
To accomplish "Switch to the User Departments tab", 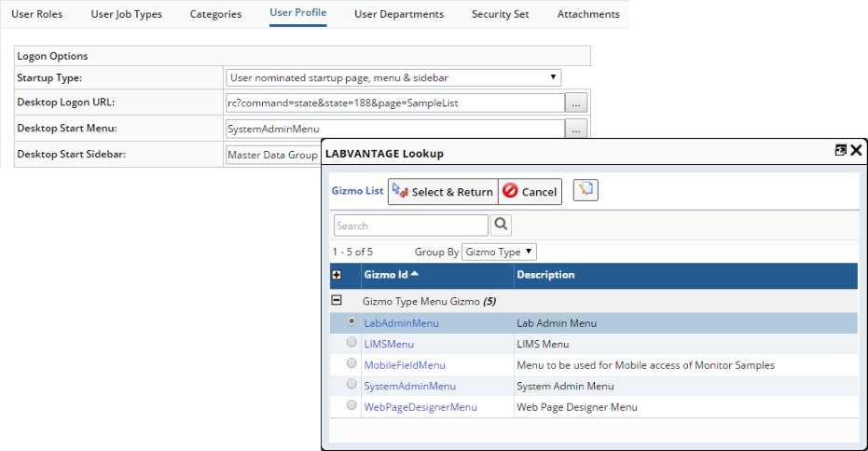I will click(x=399, y=14).
